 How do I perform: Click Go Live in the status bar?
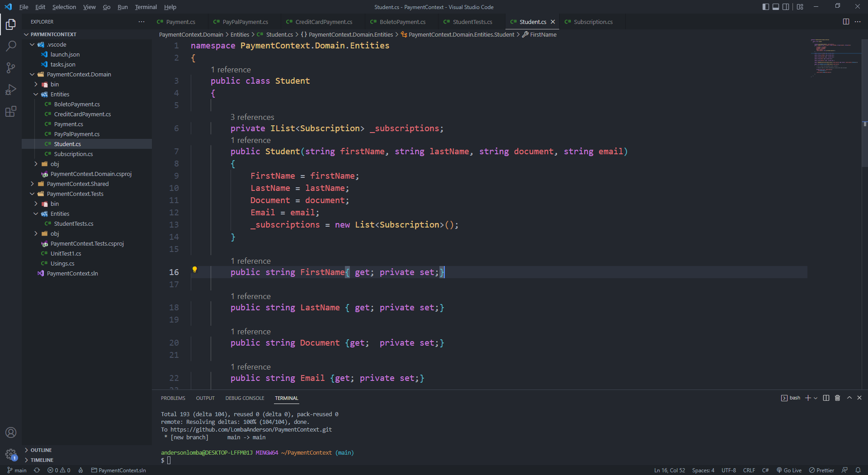pyautogui.click(x=789, y=470)
